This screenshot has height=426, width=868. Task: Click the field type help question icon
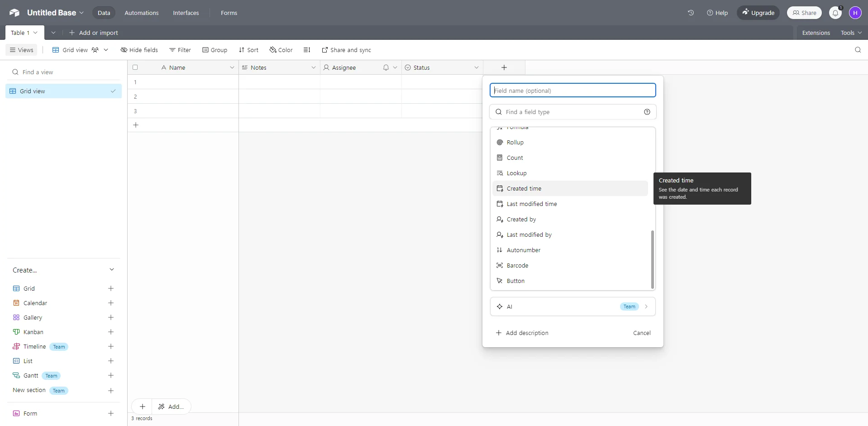pyautogui.click(x=647, y=112)
